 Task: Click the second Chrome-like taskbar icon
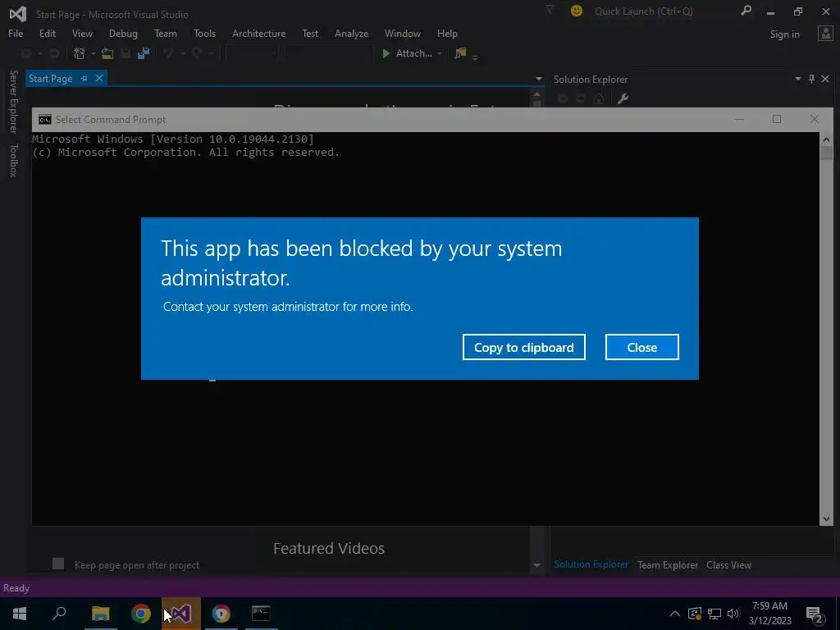[221, 614]
